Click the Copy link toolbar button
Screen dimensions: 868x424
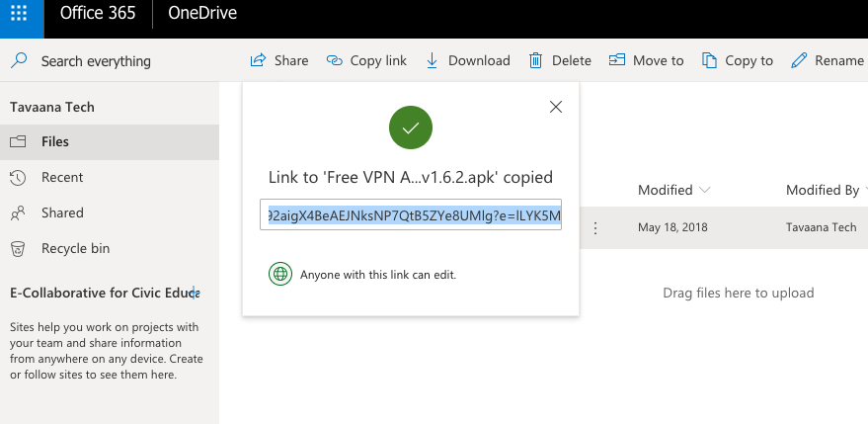366,60
